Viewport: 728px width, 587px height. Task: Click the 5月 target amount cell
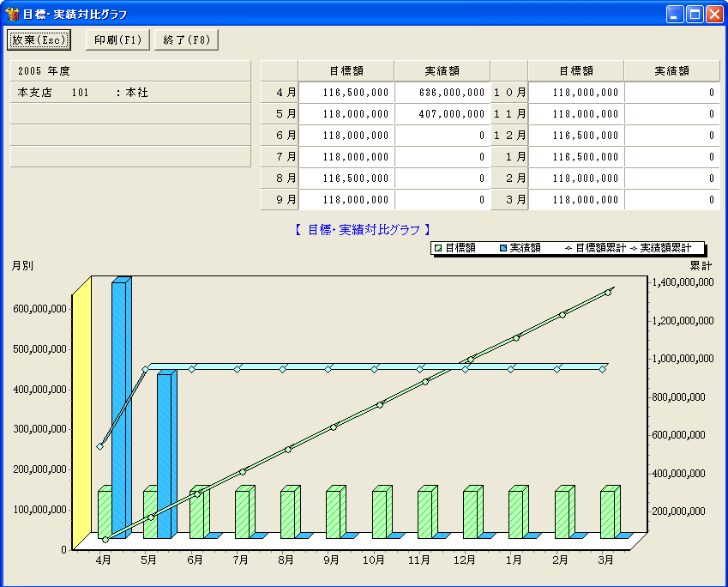point(346,114)
